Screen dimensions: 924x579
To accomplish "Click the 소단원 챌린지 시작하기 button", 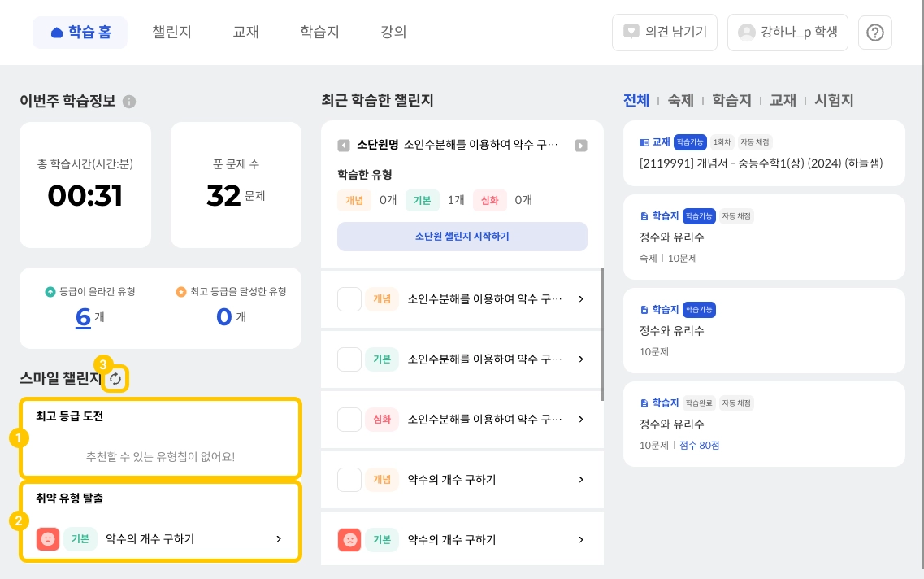I will (462, 237).
